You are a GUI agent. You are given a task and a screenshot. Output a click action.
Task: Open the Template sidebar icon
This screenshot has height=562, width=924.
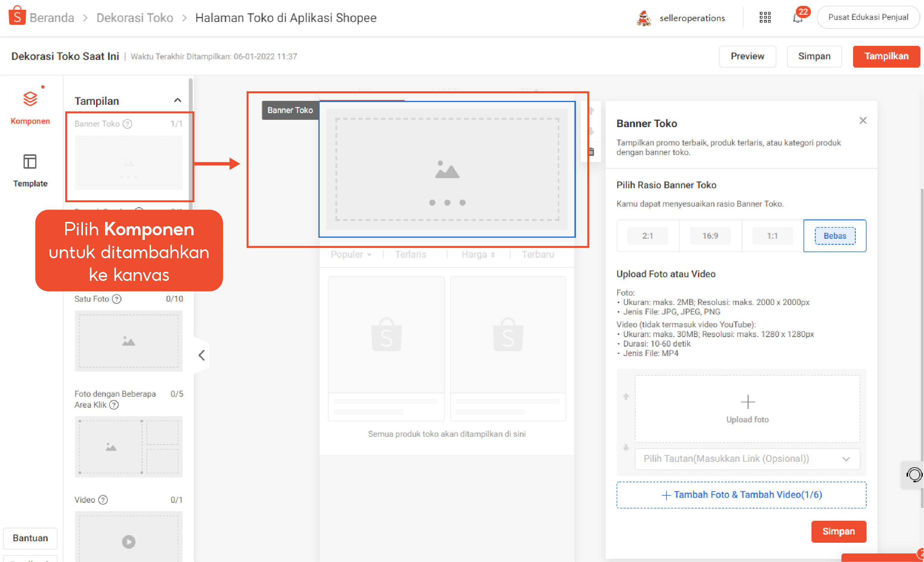click(30, 162)
